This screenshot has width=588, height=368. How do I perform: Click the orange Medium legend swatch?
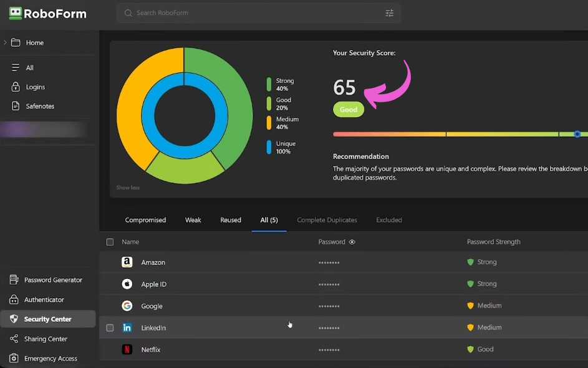(x=269, y=123)
